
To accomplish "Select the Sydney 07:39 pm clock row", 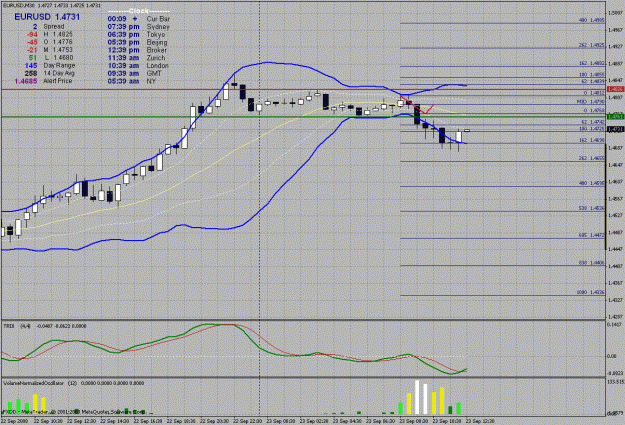I will pyautogui.click(x=138, y=27).
